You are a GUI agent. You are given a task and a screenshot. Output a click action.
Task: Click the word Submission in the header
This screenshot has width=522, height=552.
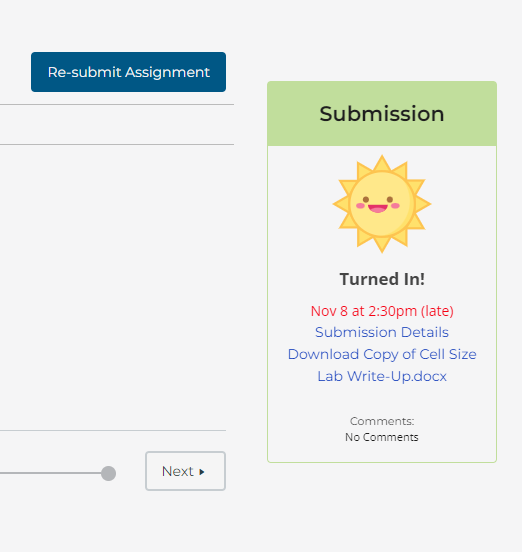tap(382, 114)
